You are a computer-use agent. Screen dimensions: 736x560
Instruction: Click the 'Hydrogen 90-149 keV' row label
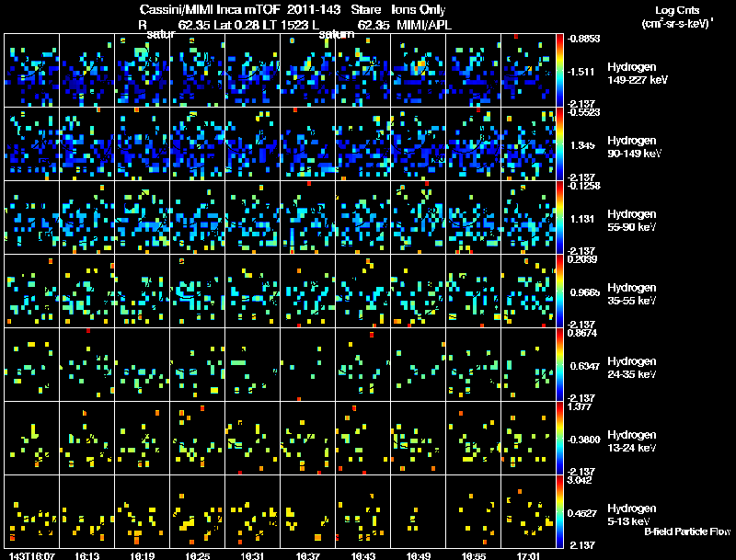click(x=635, y=147)
